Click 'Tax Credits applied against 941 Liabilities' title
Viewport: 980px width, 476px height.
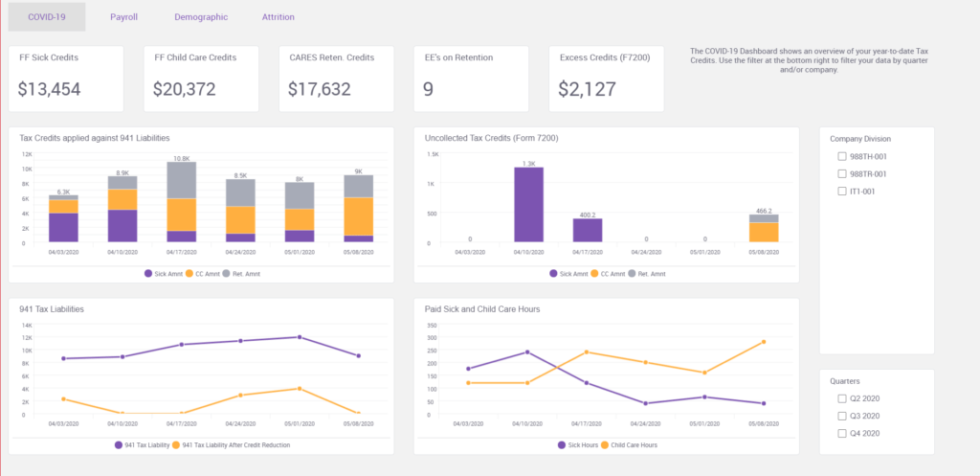tap(95, 138)
